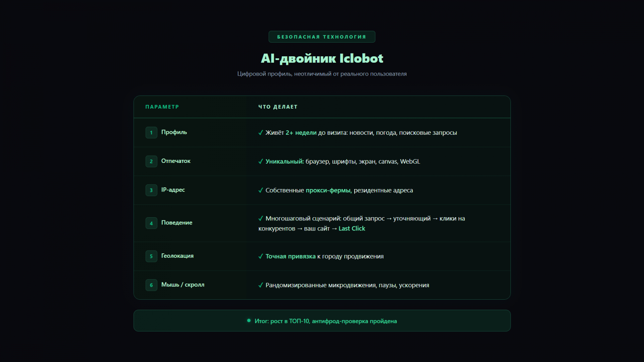The height and width of the screenshot is (362, 644).
Task: Click the "AI-двойник Iclobot" heading
Action: pos(322,58)
